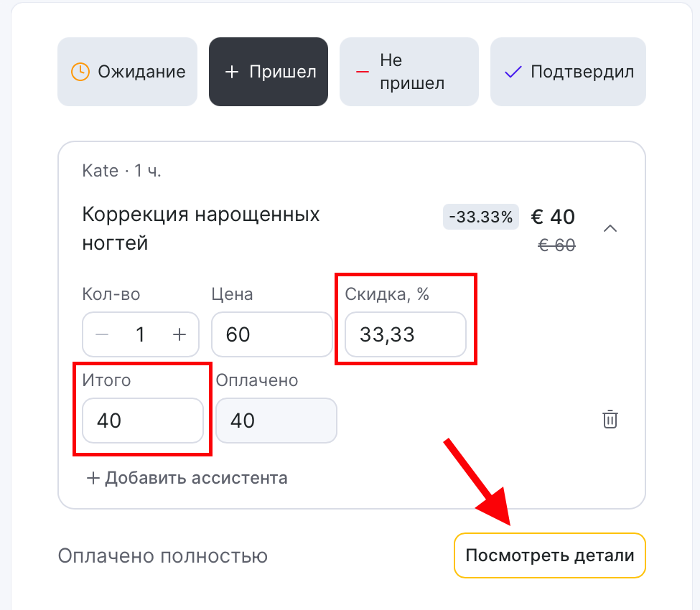The image size is (700, 610).
Task: Select the Оплачено amount field
Action: click(276, 421)
